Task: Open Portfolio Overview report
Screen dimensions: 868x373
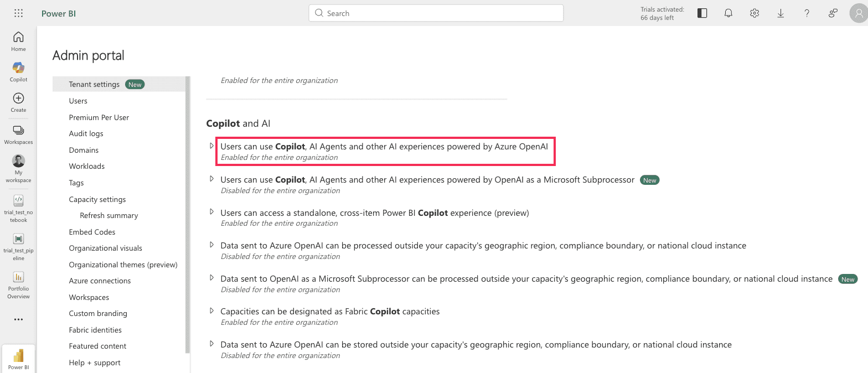Action: 18,285
